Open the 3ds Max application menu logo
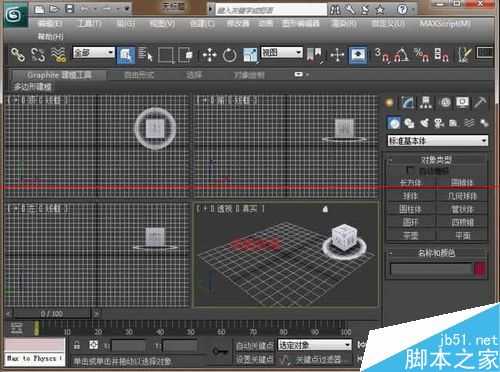Screen dimensions: 500x372 click(x=16, y=15)
